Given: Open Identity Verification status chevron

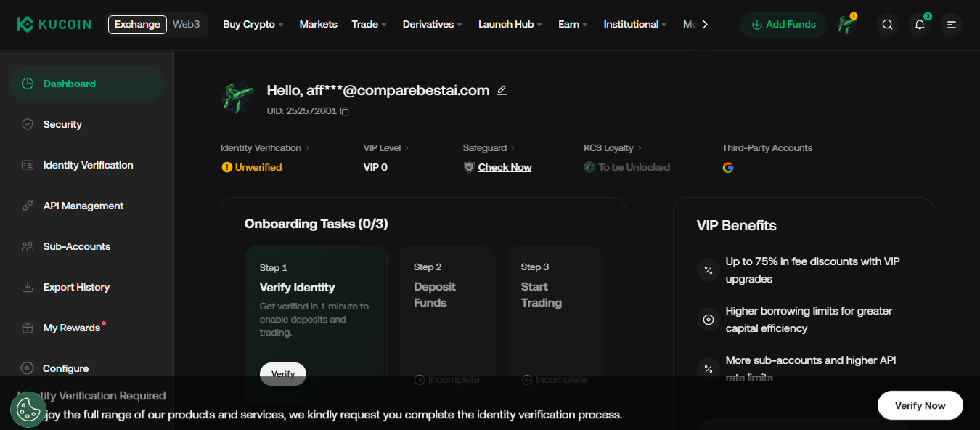Looking at the screenshot, I should (x=307, y=148).
